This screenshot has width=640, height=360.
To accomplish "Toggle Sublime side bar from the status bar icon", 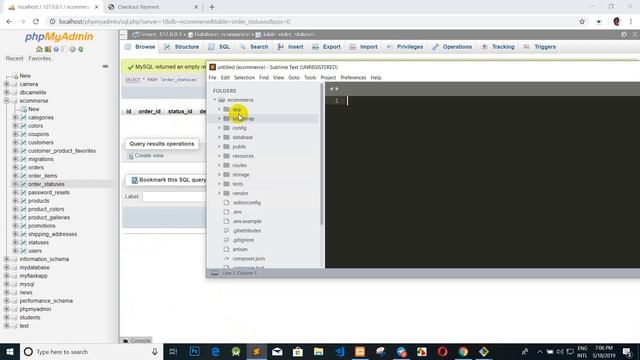I will [x=215, y=273].
